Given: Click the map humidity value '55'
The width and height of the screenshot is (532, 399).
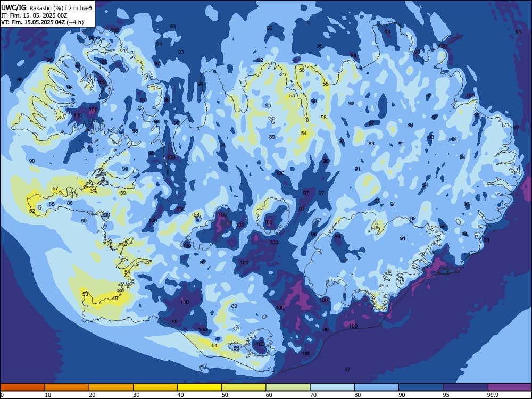Looking at the screenshot, I should pyautogui.click(x=326, y=84).
